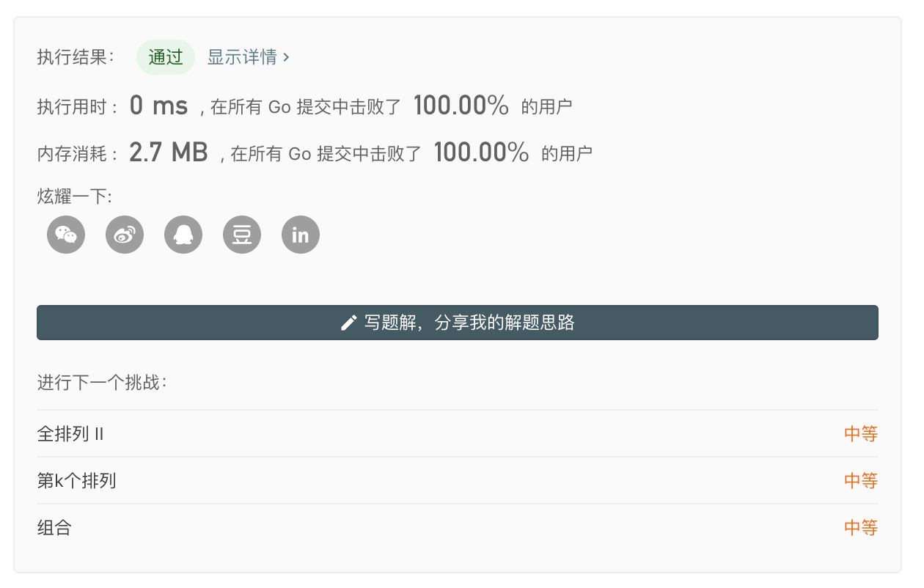Viewport: 924px width, 588px height.
Task: Share result via Weibo icon
Action: [125, 235]
